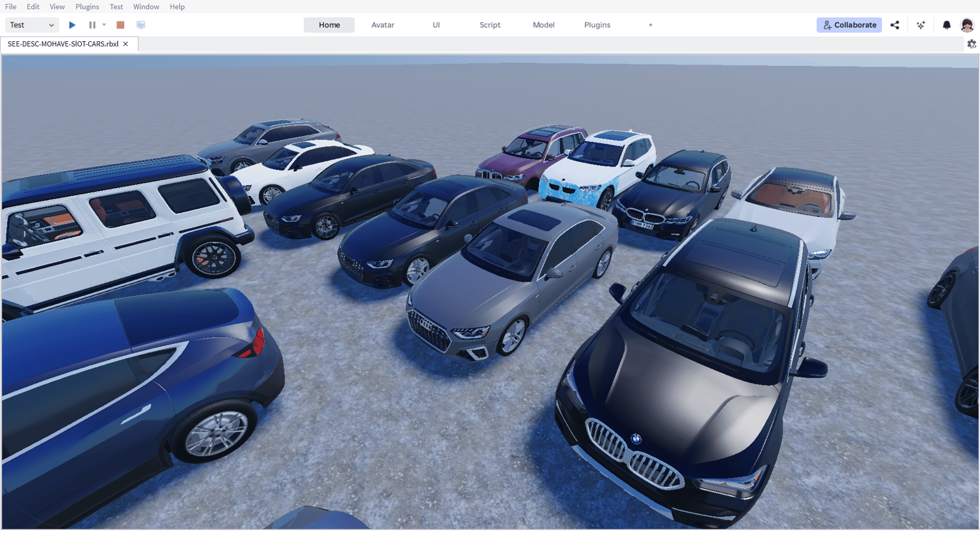Open the user avatar profile
This screenshot has height=551, width=980.
click(x=967, y=25)
